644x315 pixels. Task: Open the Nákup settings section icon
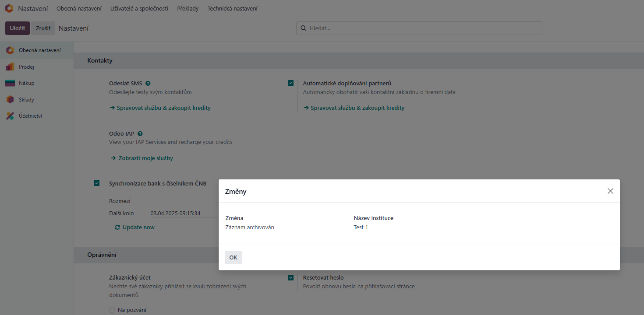tap(10, 83)
